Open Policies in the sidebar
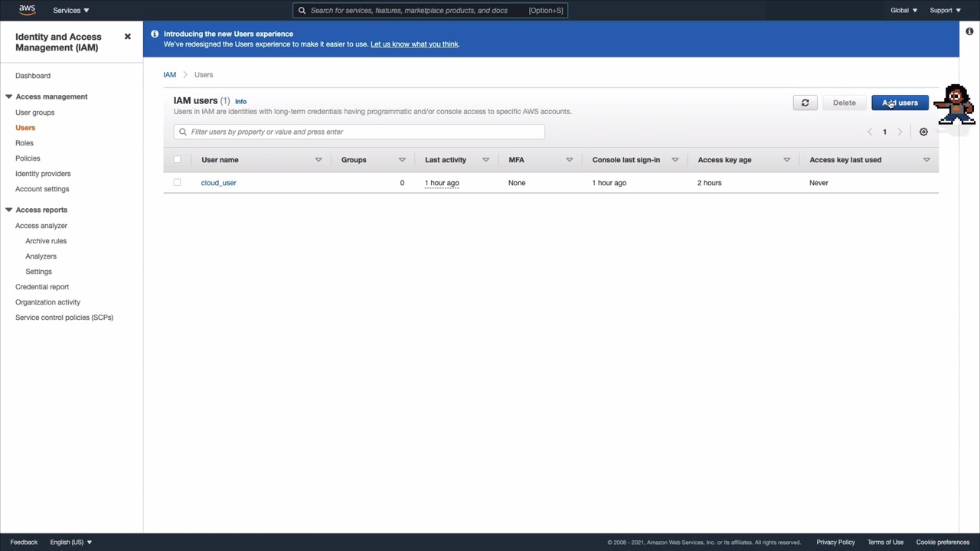Screen dimensions: 980x551 28,158
